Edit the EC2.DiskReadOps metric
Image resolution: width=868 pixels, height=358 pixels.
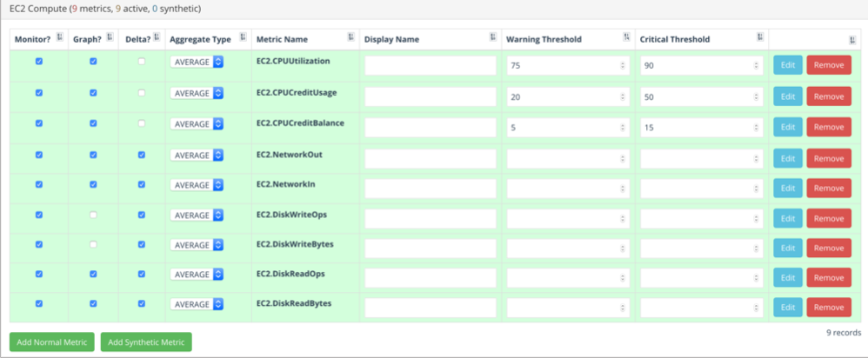tap(788, 278)
